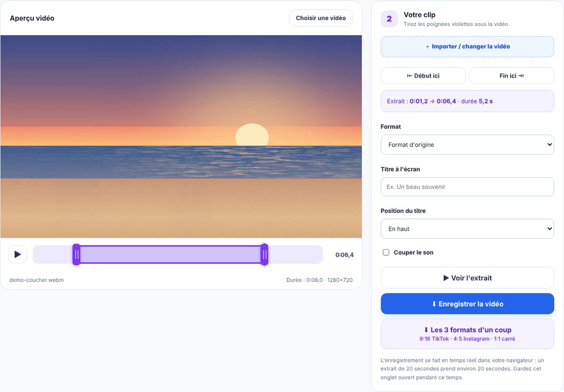Click the demo-coucher.webm file name

click(36, 280)
